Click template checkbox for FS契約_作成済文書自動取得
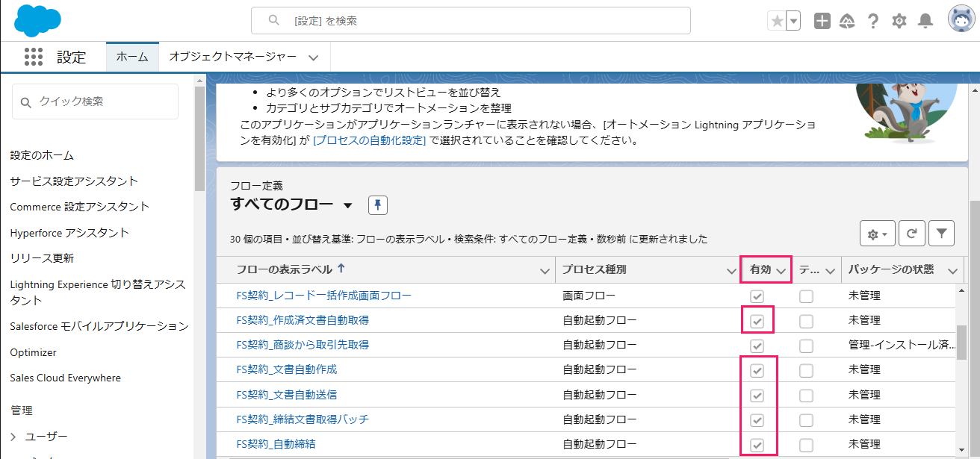Screen dimensions: 980x459 click(x=806, y=321)
